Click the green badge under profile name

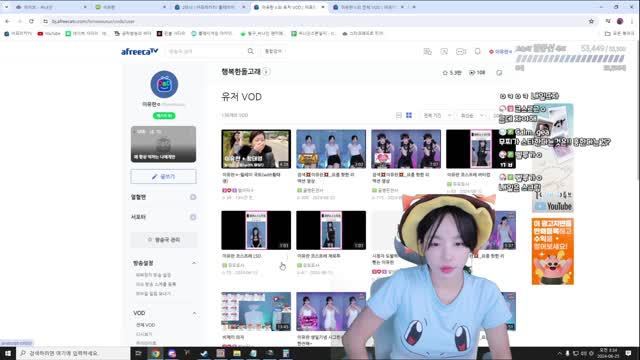click(x=164, y=116)
